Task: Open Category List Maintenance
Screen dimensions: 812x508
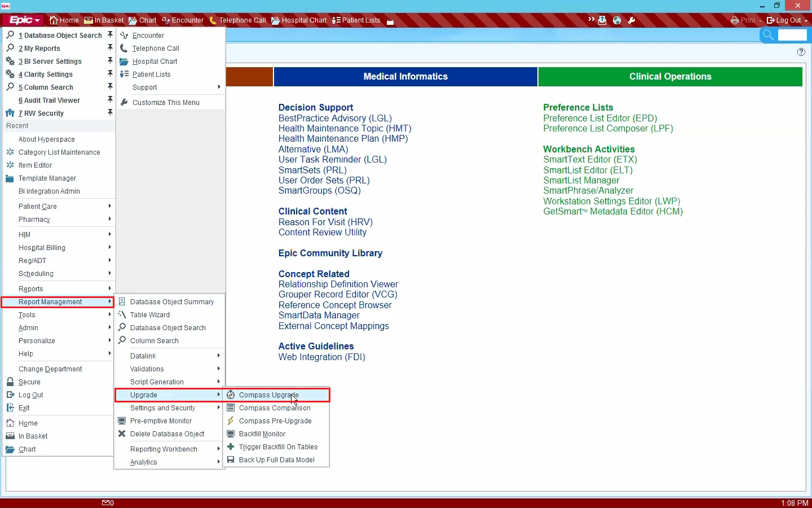Action: [59, 152]
